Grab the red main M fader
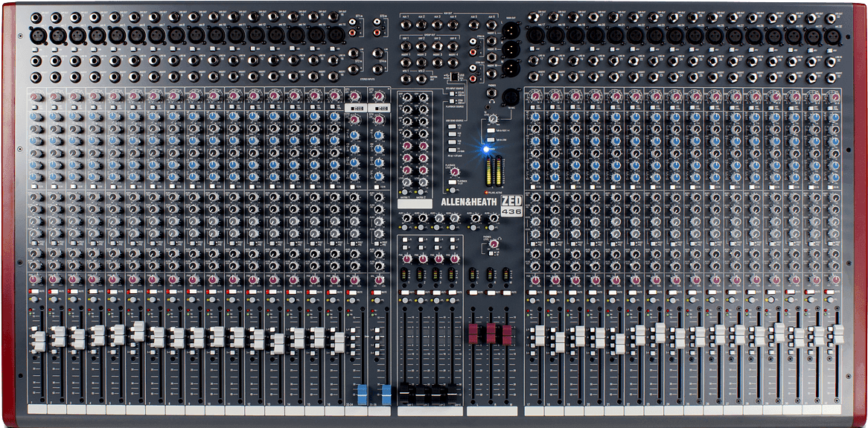Image resolution: width=868 pixels, height=428 pixels. 506,334
